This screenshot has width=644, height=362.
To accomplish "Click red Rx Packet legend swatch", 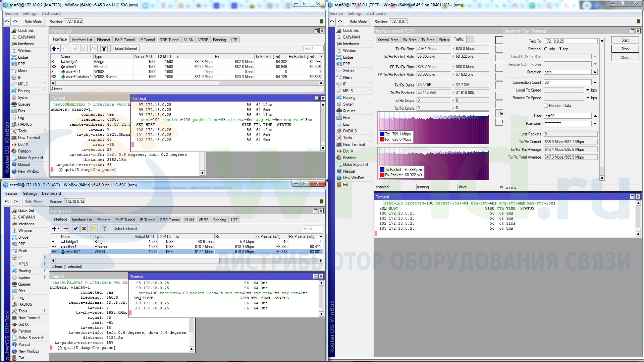I will (382, 175).
